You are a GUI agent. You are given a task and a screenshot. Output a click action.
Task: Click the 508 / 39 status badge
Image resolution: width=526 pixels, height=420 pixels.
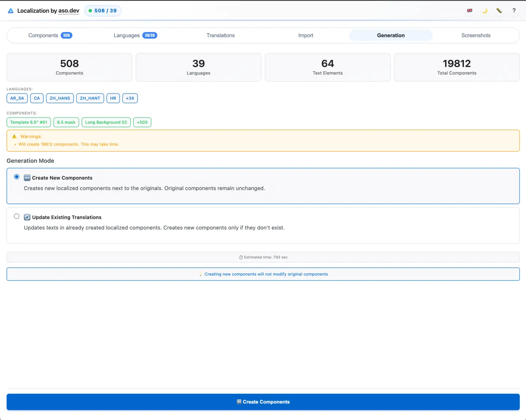tap(103, 11)
